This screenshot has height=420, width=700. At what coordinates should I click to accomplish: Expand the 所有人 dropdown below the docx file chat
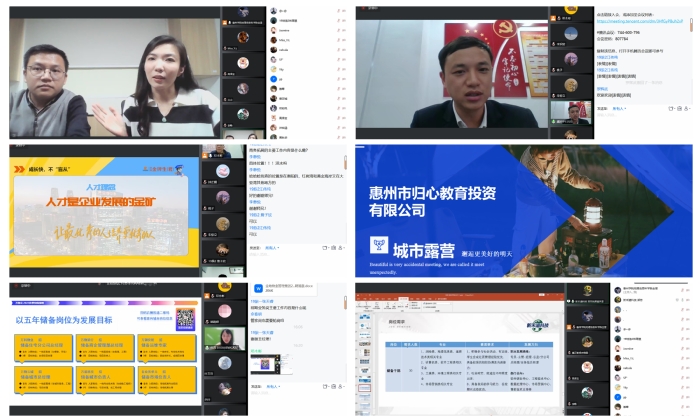coord(271,387)
